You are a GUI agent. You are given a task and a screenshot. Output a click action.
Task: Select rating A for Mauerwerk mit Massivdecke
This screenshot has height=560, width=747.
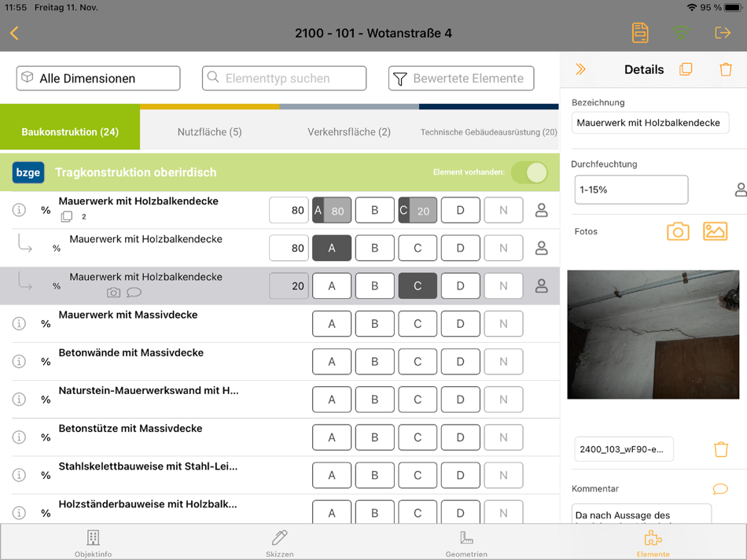[332, 323]
